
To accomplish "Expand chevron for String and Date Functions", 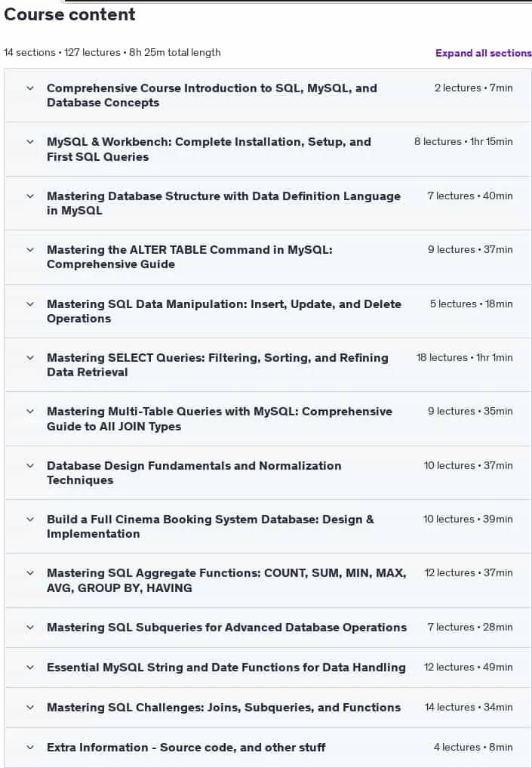I will click(x=30, y=667).
